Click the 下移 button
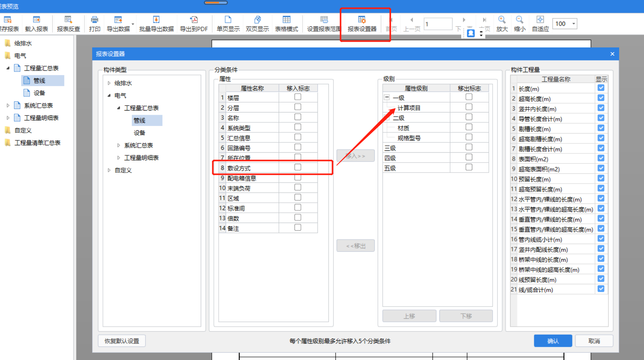The image size is (644, 360). 466,316
